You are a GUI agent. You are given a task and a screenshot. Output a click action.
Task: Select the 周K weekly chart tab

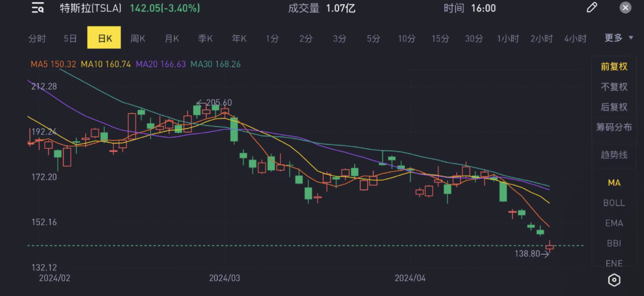138,38
